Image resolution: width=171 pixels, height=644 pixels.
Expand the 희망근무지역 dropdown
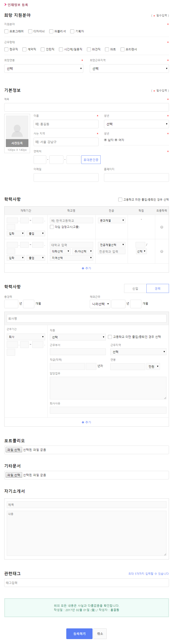tap(129, 69)
